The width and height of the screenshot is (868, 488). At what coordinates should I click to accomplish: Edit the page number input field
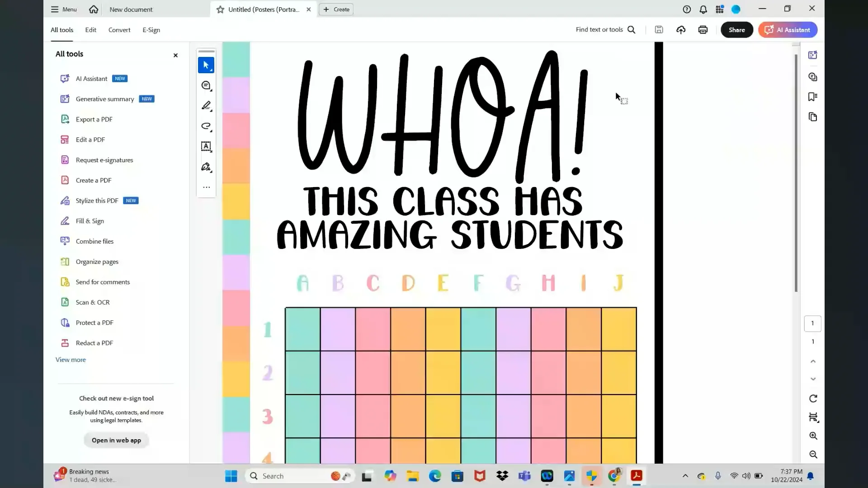812,323
